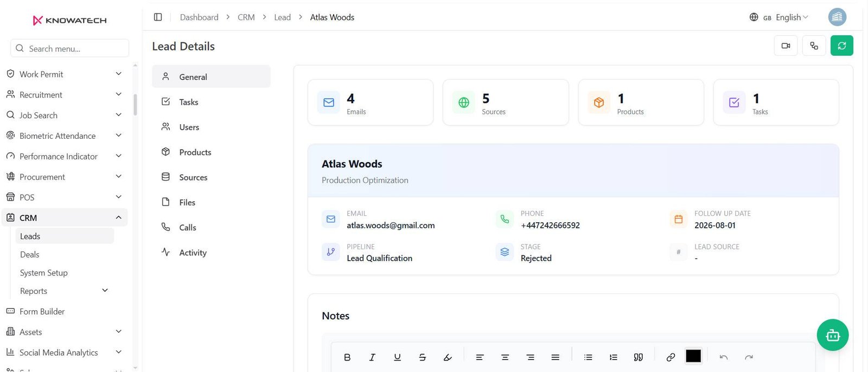868x372 pixels.
Task: Insert blockquote in Notes
Action: tap(639, 357)
